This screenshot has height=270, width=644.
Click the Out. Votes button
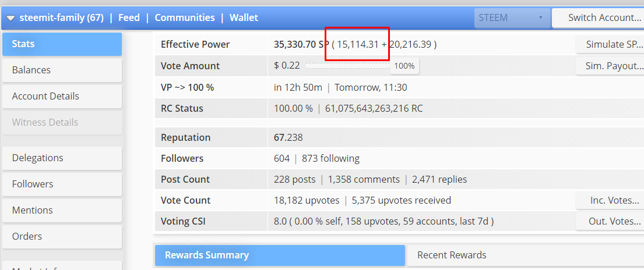610,222
